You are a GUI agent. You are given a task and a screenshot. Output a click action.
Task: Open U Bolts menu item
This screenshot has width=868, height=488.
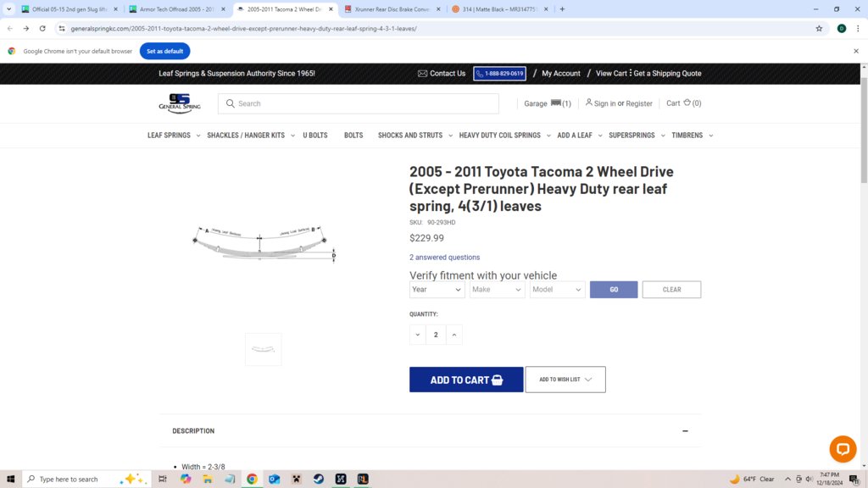[x=315, y=135]
